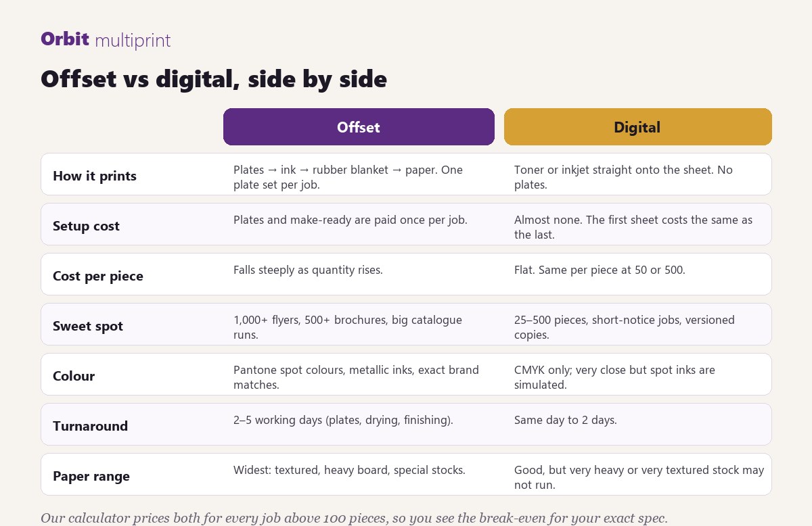
Task: Click the Orbit multiprint logo
Action: (x=106, y=40)
